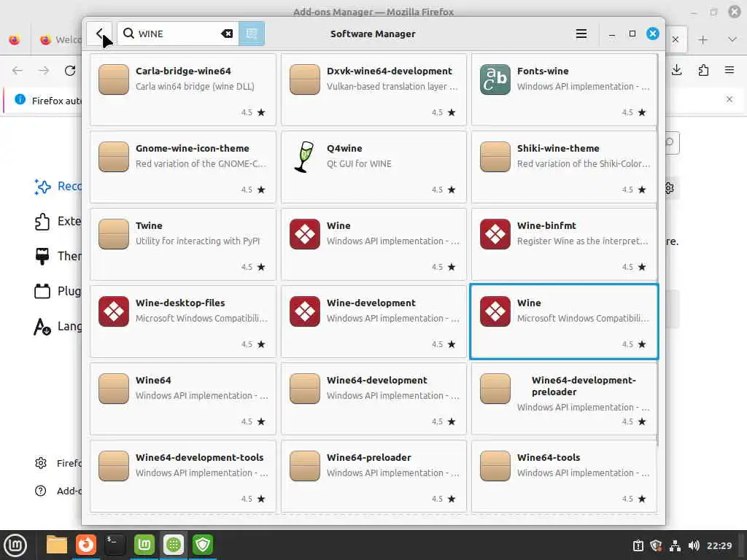Viewport: 747px width, 560px height.
Task: Open shield Update Manager taskbar icon
Action: 203,545
